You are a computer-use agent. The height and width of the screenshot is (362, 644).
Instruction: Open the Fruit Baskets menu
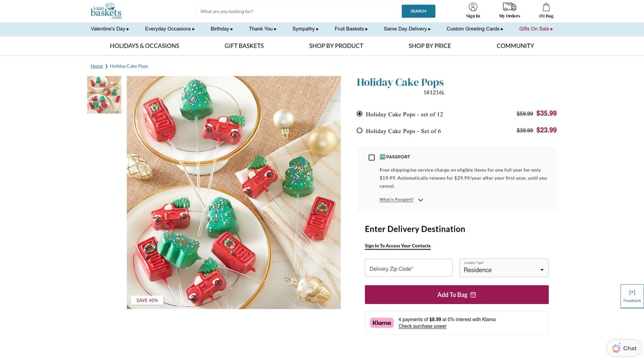[x=350, y=29]
